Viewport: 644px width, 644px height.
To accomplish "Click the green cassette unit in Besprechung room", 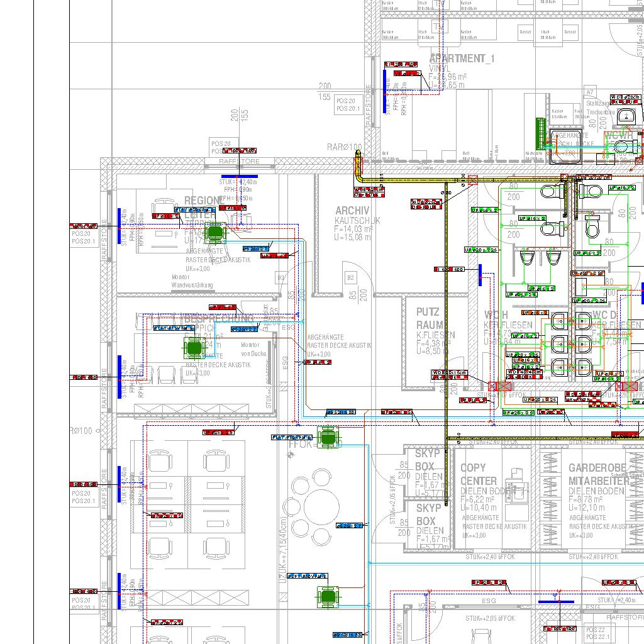I will tap(194, 347).
